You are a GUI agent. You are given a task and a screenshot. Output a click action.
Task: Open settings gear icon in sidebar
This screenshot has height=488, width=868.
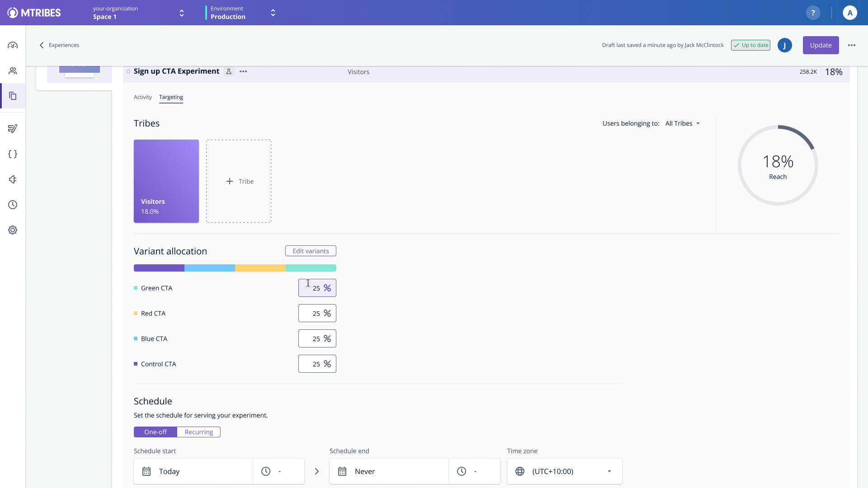(13, 230)
